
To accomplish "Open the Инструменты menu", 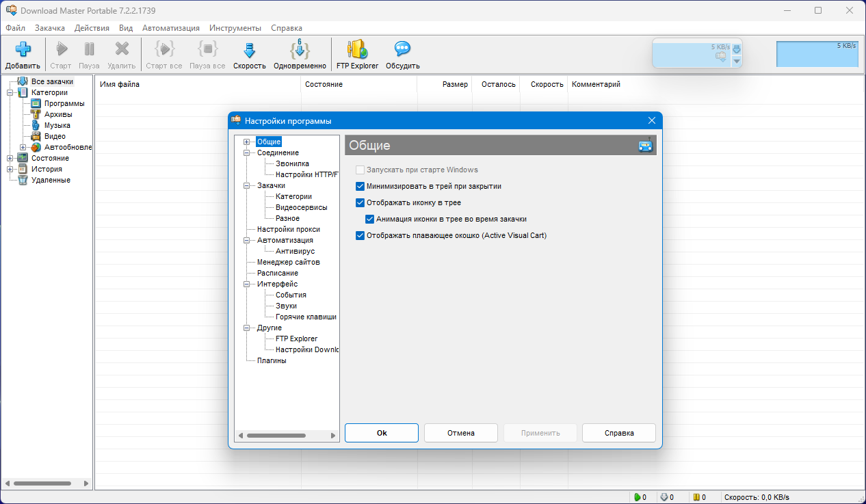I will pos(235,28).
